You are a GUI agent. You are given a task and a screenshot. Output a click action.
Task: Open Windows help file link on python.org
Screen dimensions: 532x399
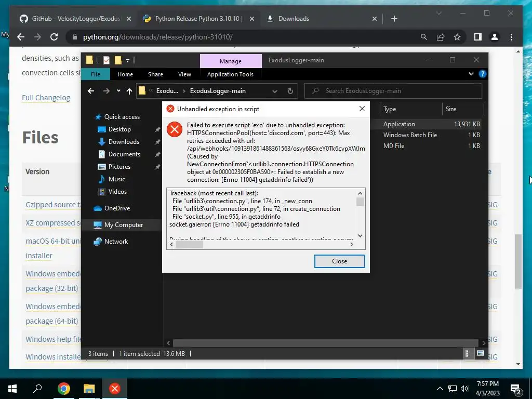[54, 339]
